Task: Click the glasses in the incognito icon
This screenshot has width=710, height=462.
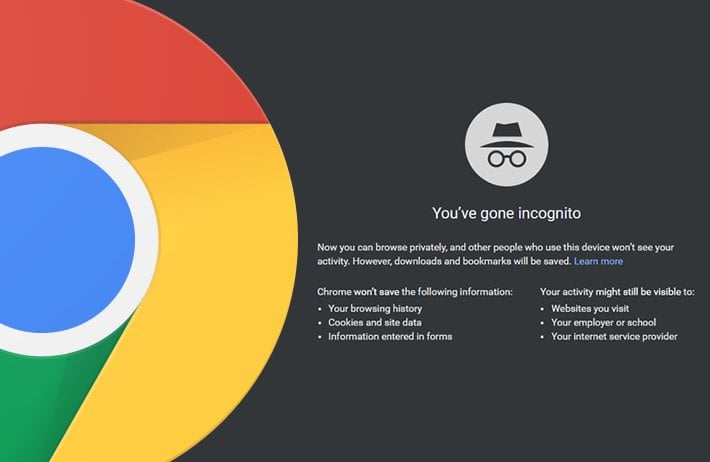Action: point(507,159)
